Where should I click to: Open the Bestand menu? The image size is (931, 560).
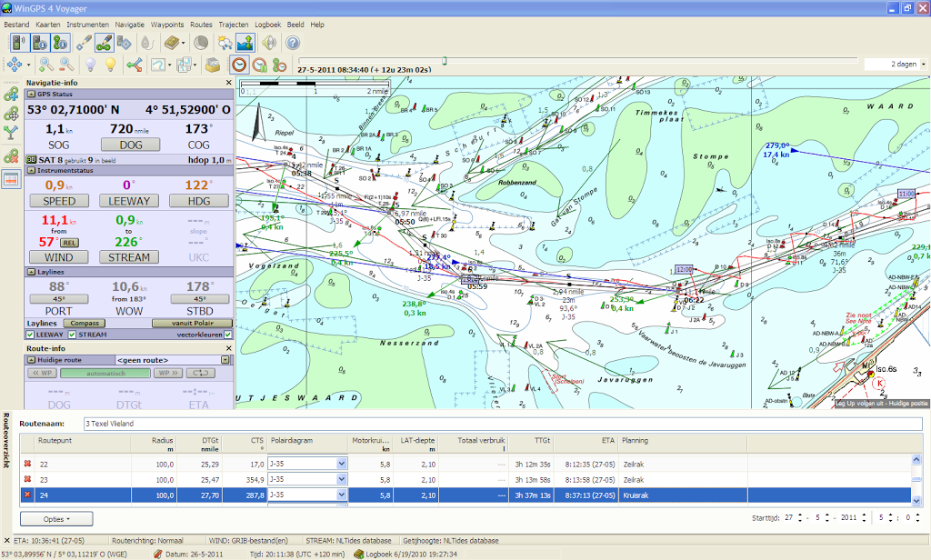click(x=16, y=25)
